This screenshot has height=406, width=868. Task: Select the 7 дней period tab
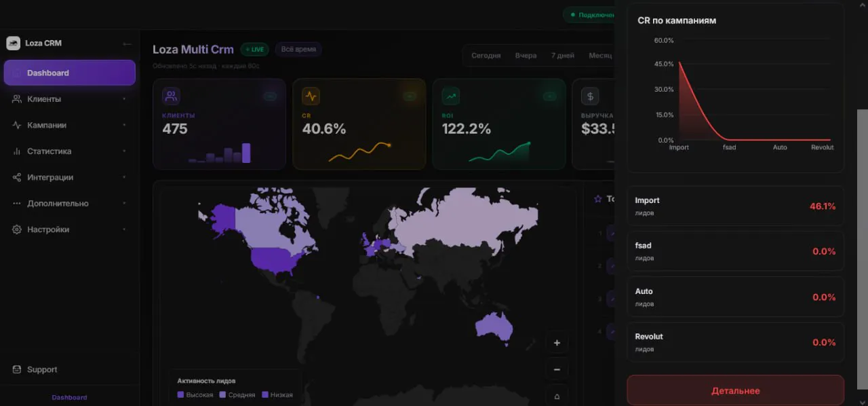point(562,56)
